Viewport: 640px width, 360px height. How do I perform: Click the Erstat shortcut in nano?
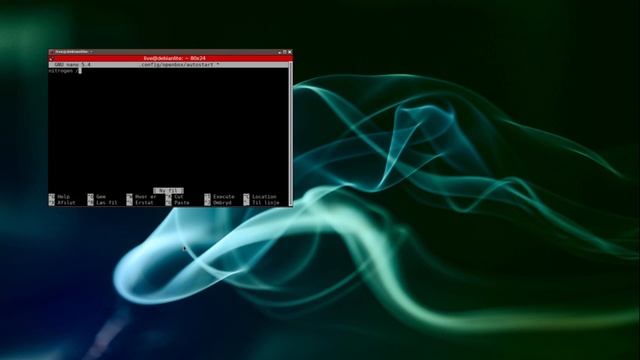point(140,202)
